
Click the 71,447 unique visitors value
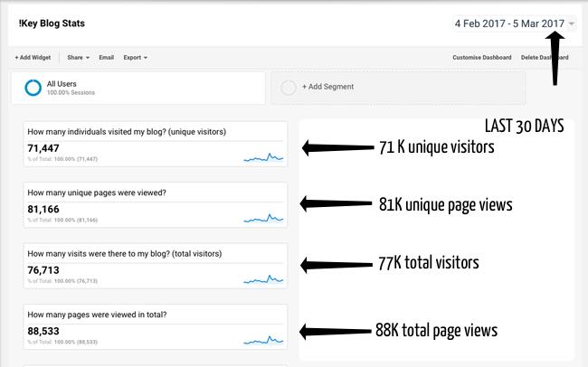coord(43,148)
